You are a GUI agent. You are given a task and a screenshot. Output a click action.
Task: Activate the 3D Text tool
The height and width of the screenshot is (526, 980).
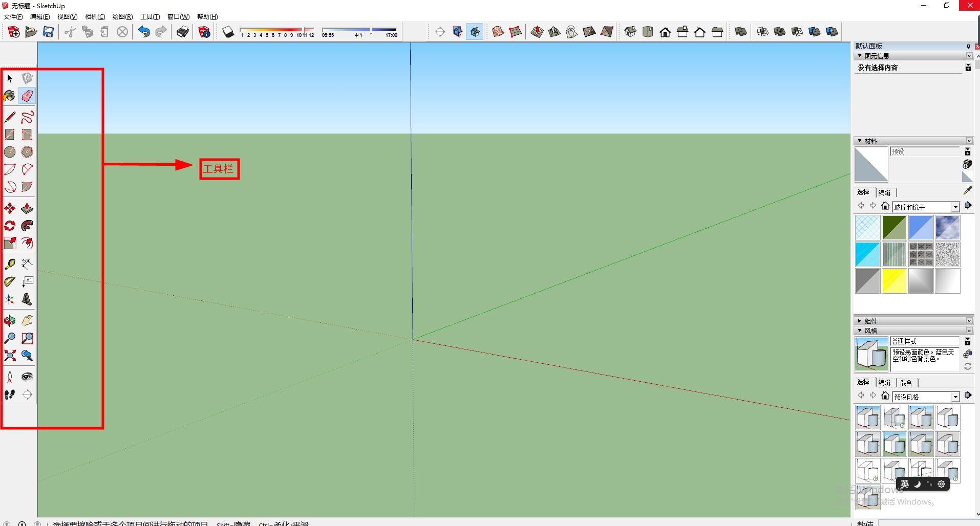pos(27,299)
